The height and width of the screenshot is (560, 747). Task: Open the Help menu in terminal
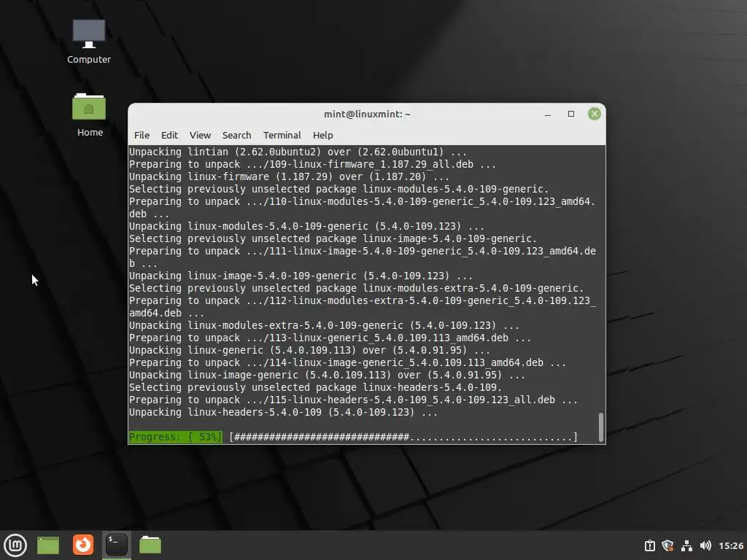pyautogui.click(x=322, y=135)
